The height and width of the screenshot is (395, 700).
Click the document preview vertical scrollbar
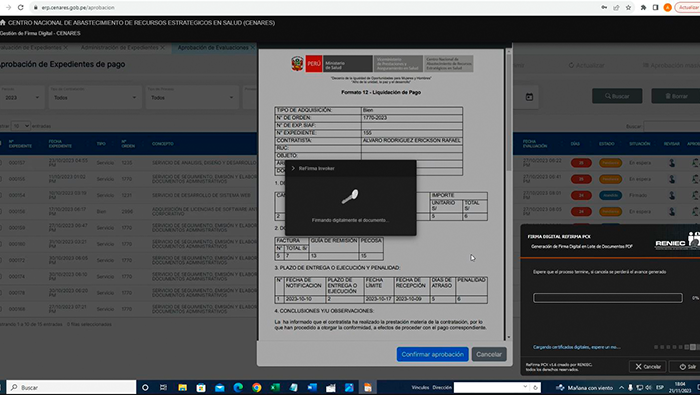[508, 112]
